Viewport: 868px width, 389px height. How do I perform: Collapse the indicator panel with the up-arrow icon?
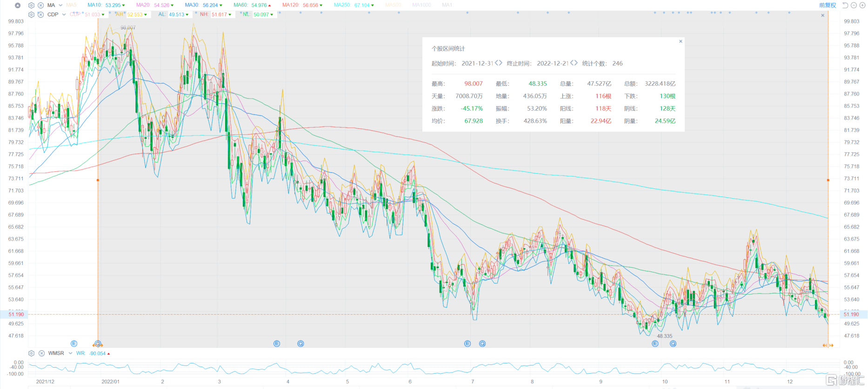[18, 5]
